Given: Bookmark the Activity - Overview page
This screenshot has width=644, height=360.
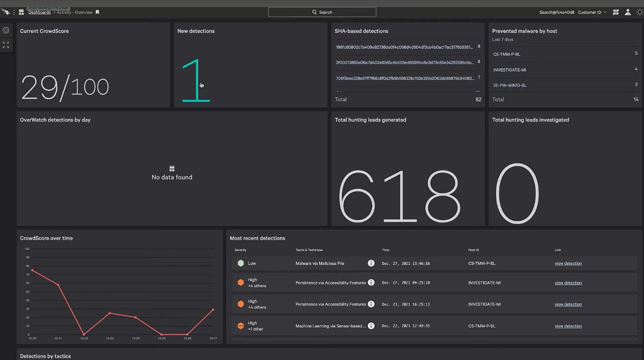Looking at the screenshot, I should click(x=97, y=12).
